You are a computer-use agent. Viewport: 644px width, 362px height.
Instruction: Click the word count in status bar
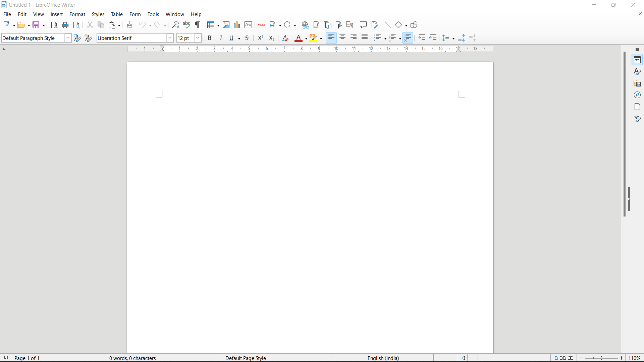click(x=132, y=358)
